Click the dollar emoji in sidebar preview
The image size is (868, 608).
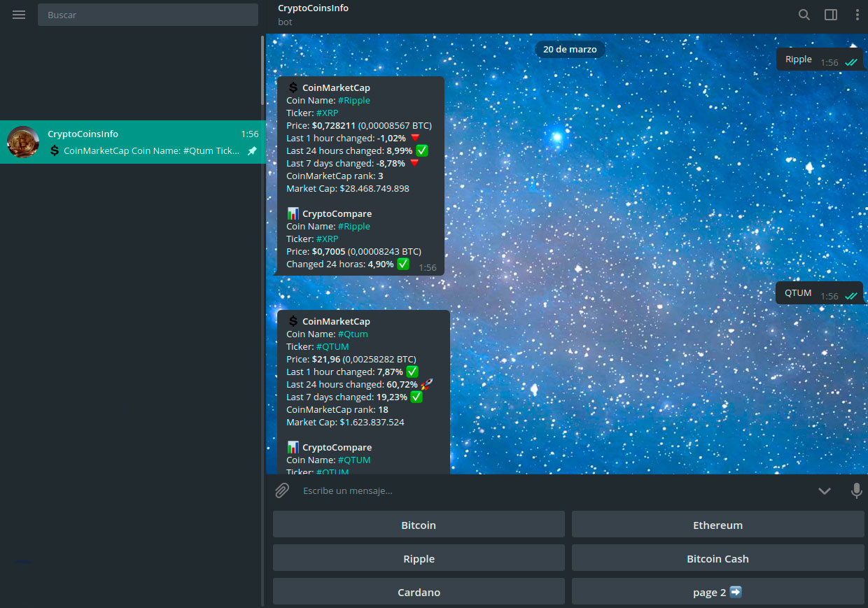coord(54,151)
